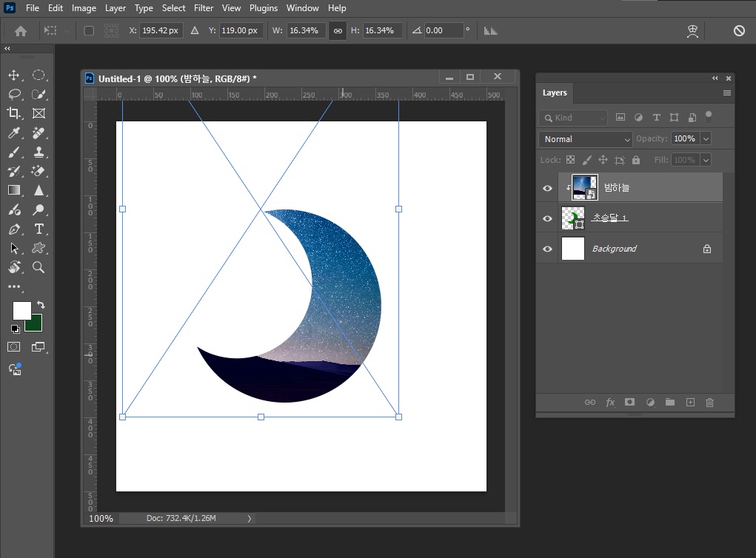This screenshot has height=558, width=756.
Task: Select the Eraser tool
Action: point(39,171)
